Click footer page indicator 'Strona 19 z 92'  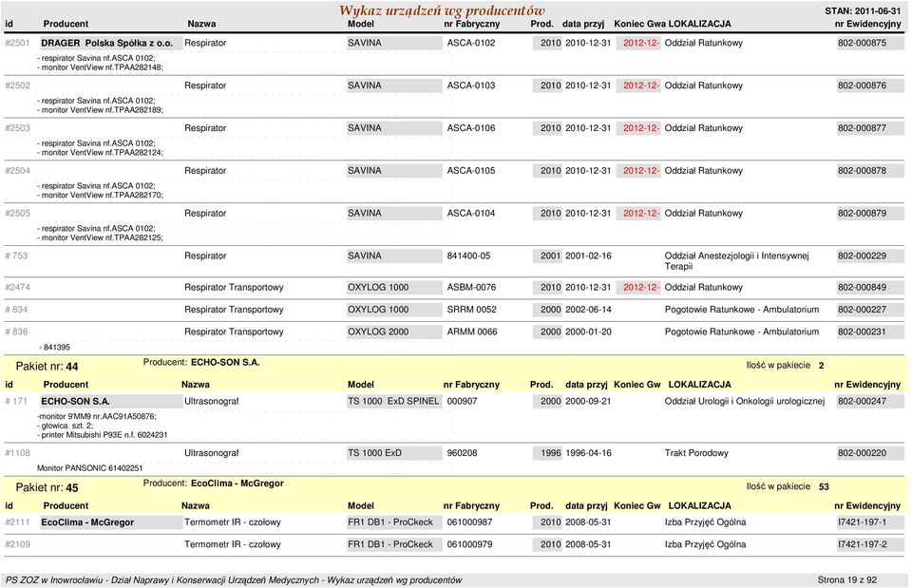point(846,579)
